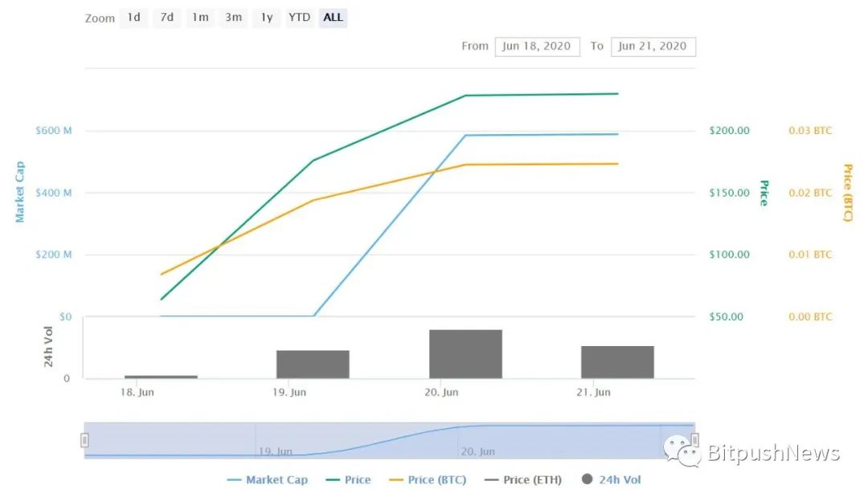Edit the To date field

pyautogui.click(x=653, y=46)
